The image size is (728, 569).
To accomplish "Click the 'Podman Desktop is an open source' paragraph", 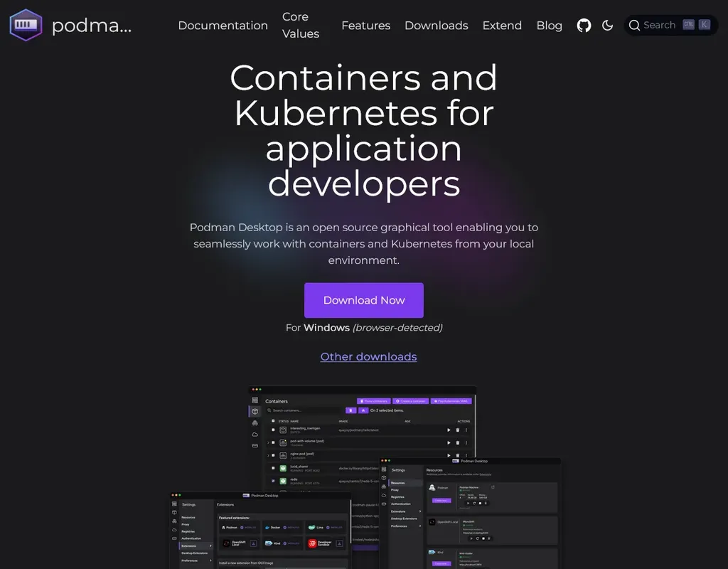I will 363,243.
